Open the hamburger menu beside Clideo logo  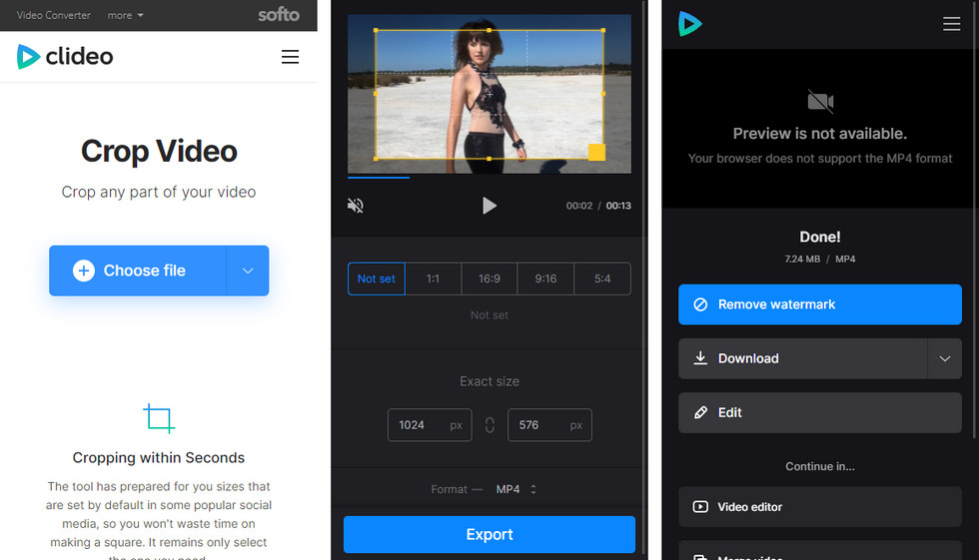pos(290,57)
